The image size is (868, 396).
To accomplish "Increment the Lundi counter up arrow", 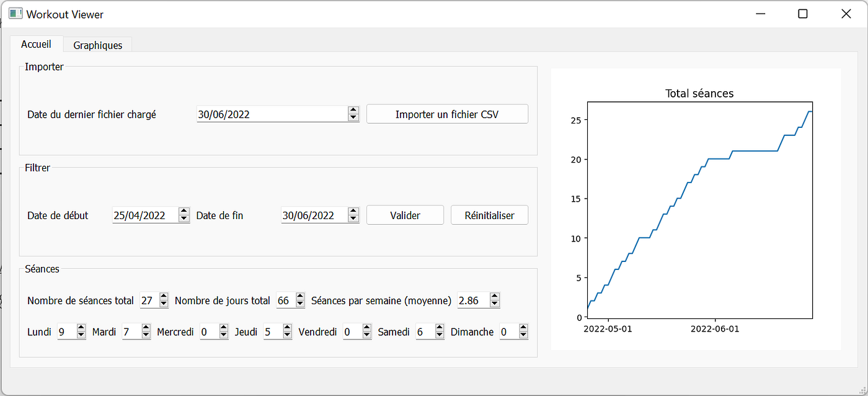I will (81, 328).
